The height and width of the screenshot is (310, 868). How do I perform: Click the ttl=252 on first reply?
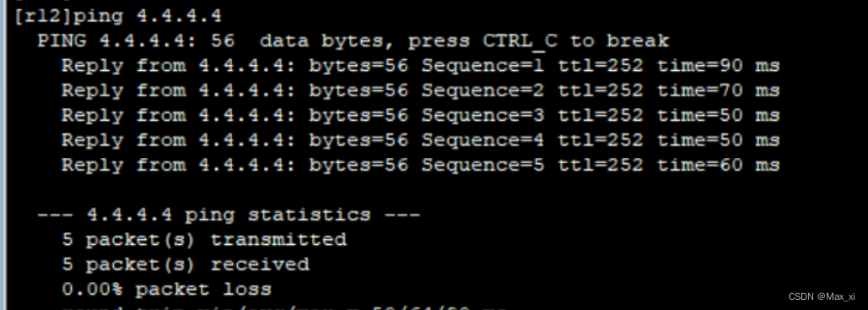point(601,66)
